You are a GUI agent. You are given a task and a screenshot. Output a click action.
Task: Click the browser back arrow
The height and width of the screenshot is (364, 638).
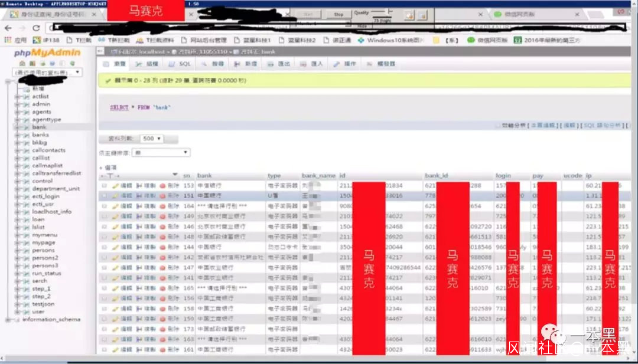(8, 28)
